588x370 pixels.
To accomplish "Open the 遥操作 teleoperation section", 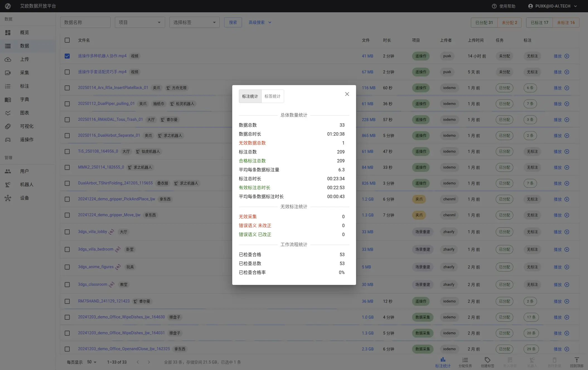I will (27, 140).
